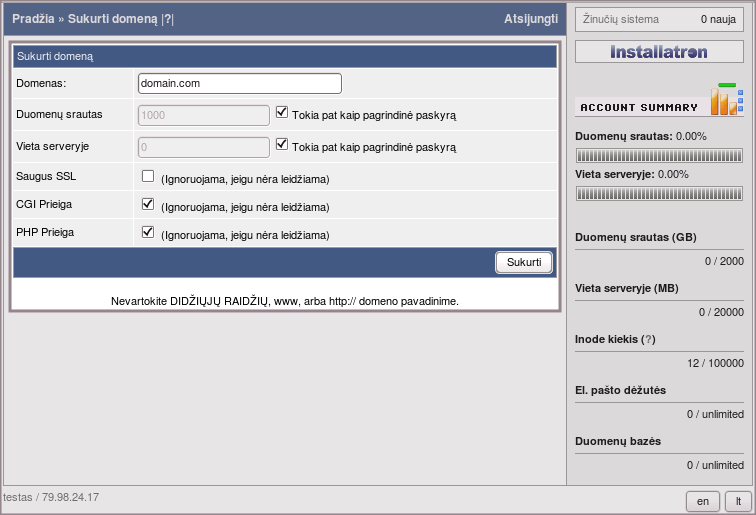Click the question mark help link in breadcrumb
756x515 pixels.
click(x=168, y=19)
